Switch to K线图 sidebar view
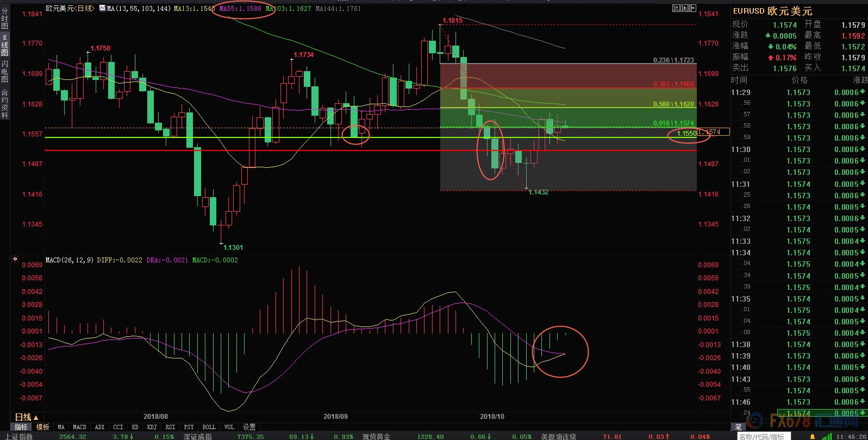Image resolution: width=868 pixels, height=440 pixels. (x=5, y=45)
